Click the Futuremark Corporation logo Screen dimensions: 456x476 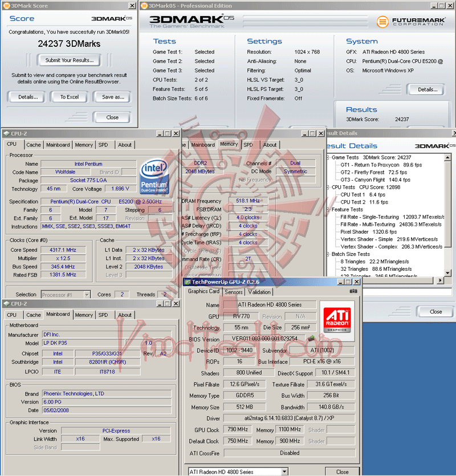click(411, 22)
